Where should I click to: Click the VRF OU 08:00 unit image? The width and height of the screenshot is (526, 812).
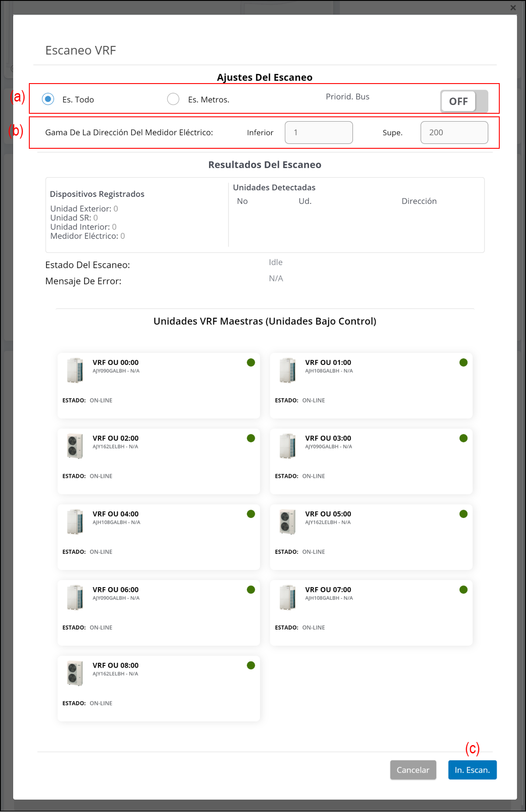(x=75, y=673)
